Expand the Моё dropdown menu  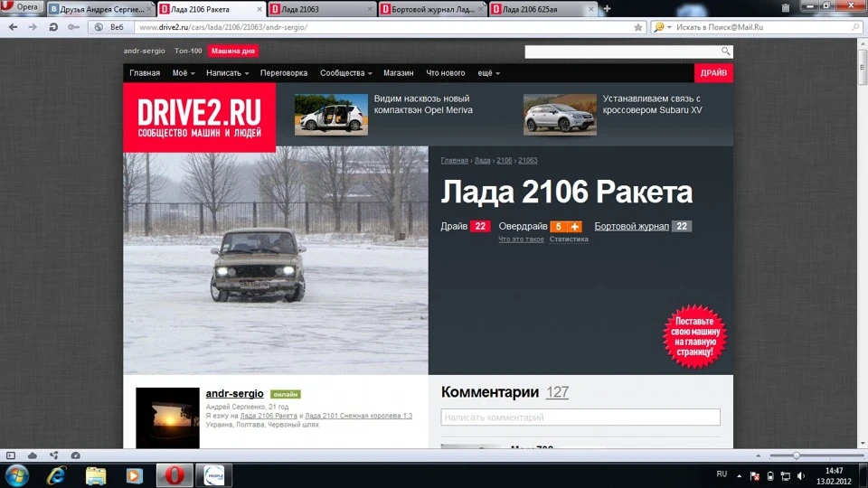[184, 73]
